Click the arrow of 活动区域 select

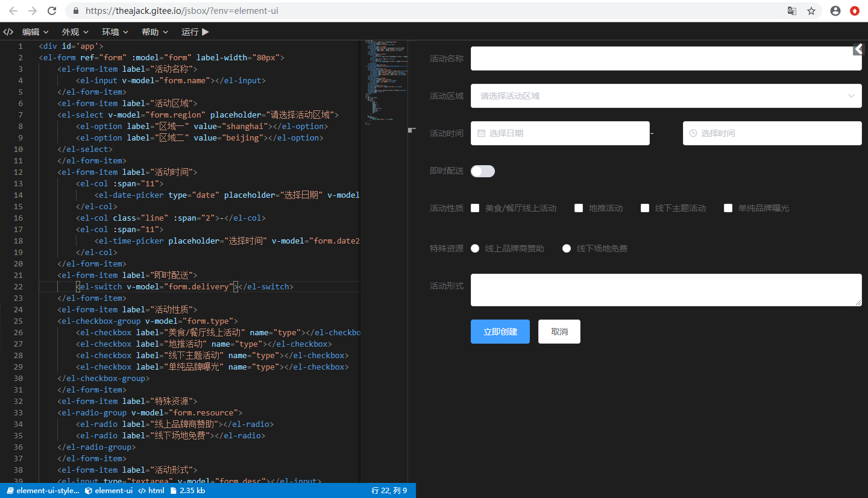851,96
